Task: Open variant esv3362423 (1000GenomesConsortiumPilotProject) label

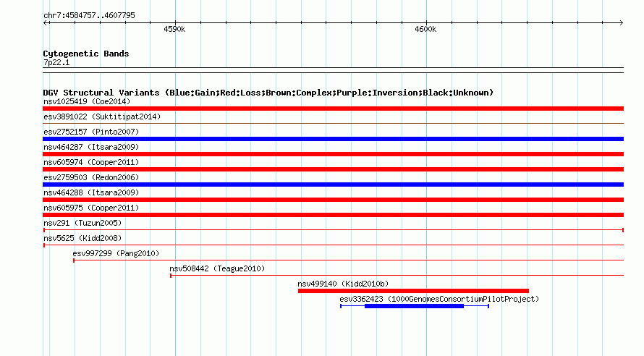Action: tap(439, 299)
